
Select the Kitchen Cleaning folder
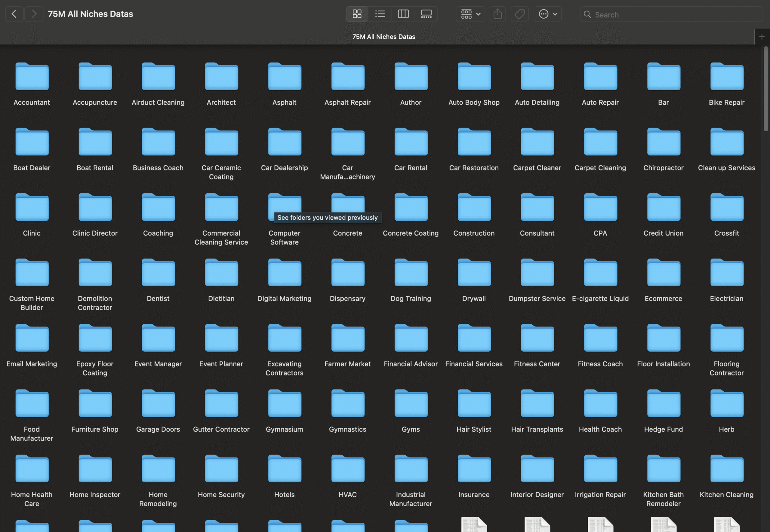(x=726, y=476)
